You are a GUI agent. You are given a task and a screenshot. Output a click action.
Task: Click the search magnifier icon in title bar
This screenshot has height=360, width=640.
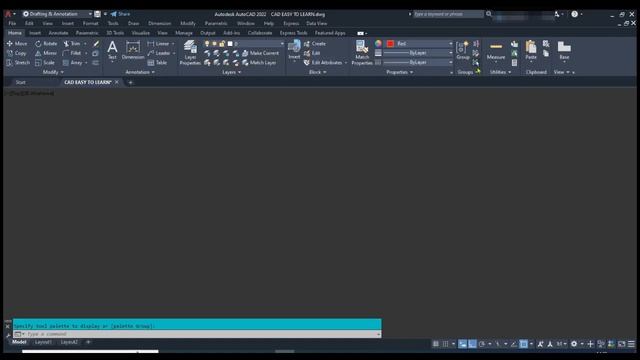489,14
